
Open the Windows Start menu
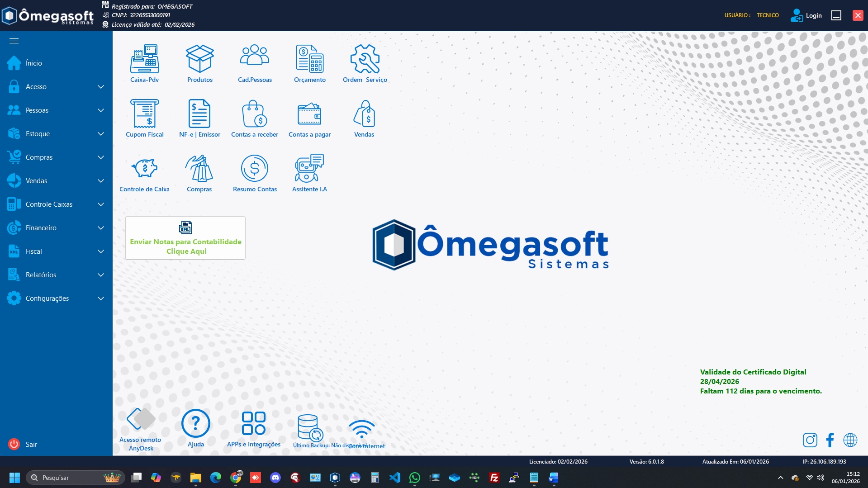(x=14, y=478)
